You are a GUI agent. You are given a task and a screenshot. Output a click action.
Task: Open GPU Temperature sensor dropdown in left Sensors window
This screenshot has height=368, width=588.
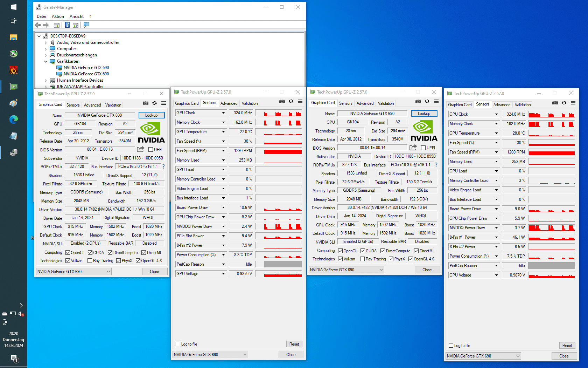[x=223, y=132]
